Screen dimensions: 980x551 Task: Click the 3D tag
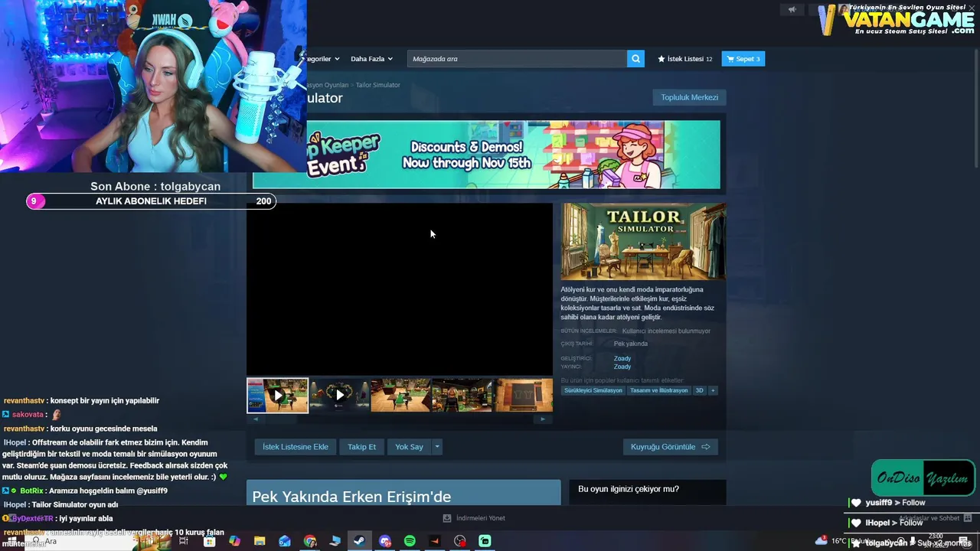tap(699, 390)
